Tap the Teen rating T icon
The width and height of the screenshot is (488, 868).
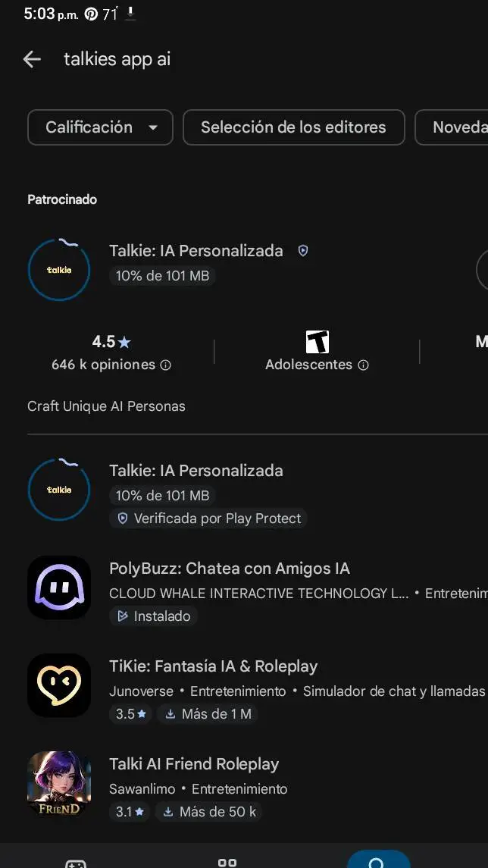317,342
